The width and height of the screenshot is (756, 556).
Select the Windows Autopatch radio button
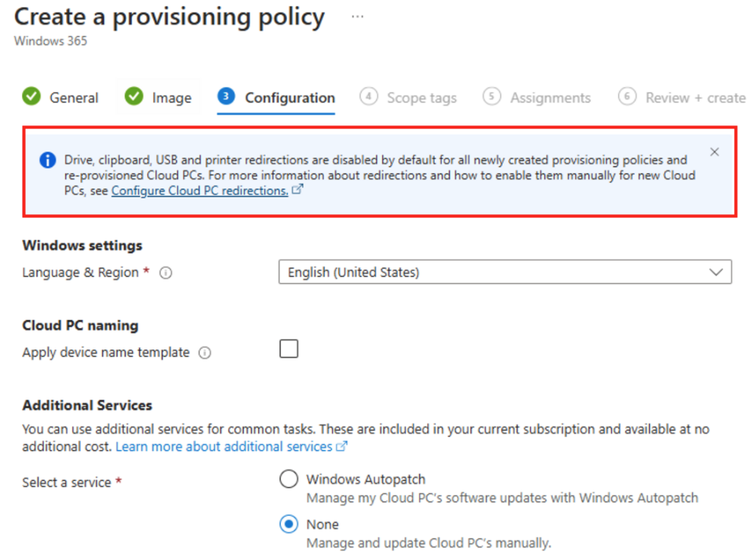point(288,479)
